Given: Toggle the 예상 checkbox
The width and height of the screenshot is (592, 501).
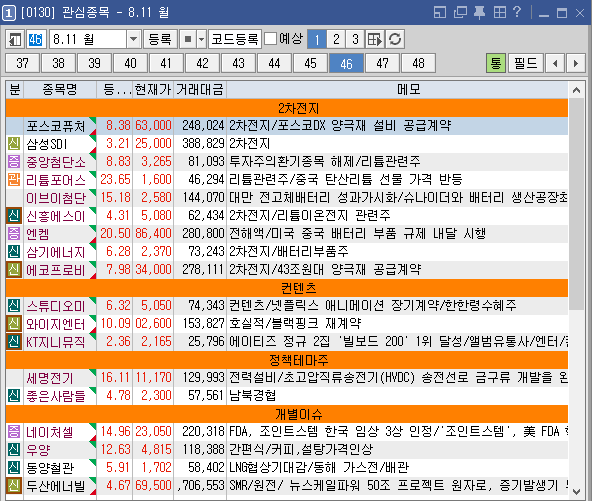Looking at the screenshot, I should click(271, 39).
